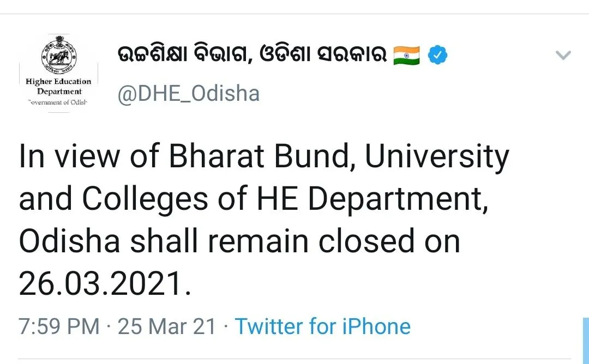Viewport: 589px width, 364px height.
Task: Click the 'Government of Odisha' avatar caption
Action: (x=57, y=102)
